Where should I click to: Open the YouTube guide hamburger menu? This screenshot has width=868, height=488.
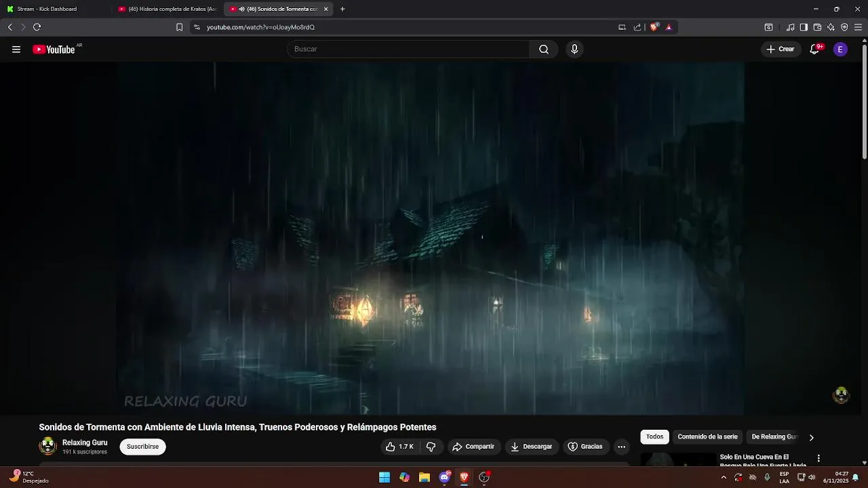click(16, 49)
